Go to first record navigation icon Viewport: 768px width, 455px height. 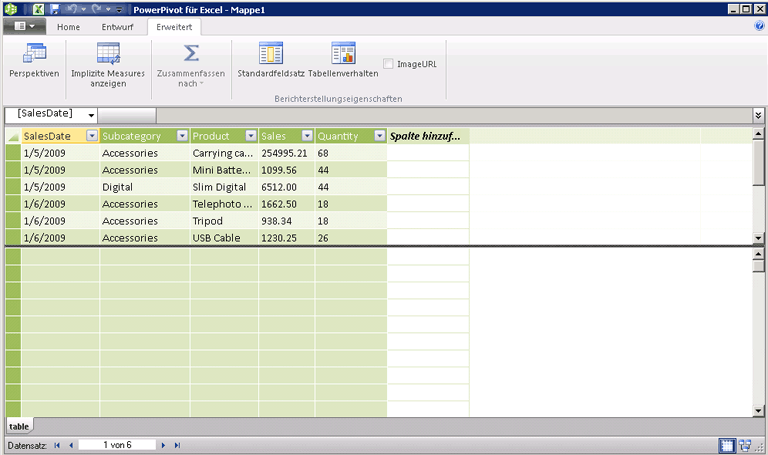click(x=57, y=445)
